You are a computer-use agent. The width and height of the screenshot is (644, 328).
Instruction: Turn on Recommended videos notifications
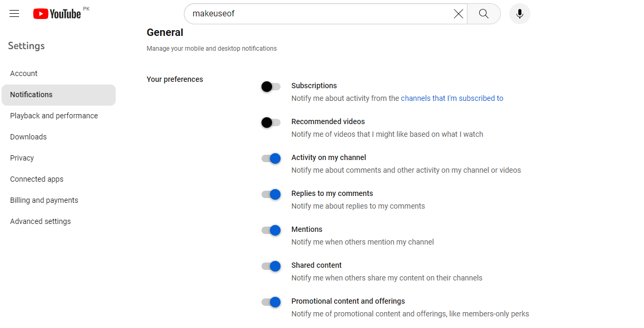[270, 123]
